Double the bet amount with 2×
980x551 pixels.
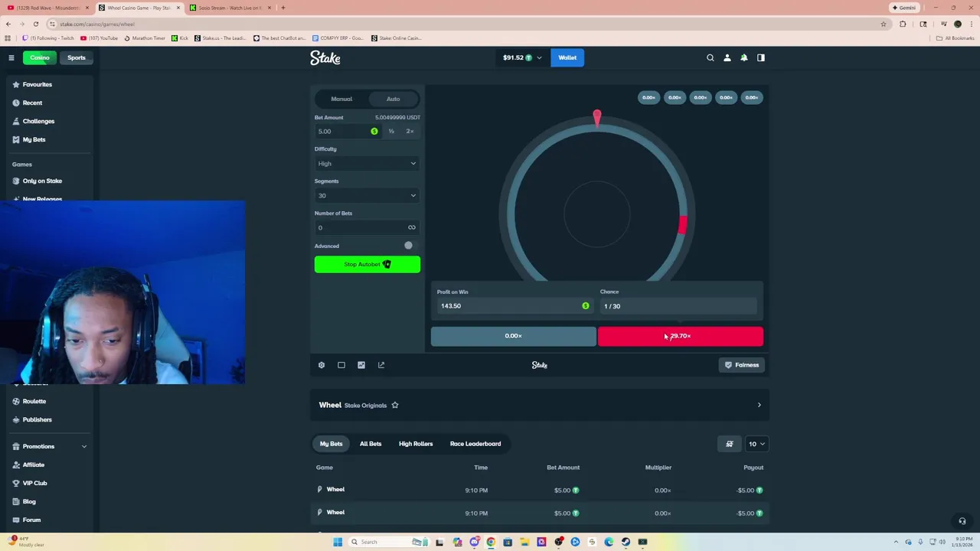click(410, 131)
